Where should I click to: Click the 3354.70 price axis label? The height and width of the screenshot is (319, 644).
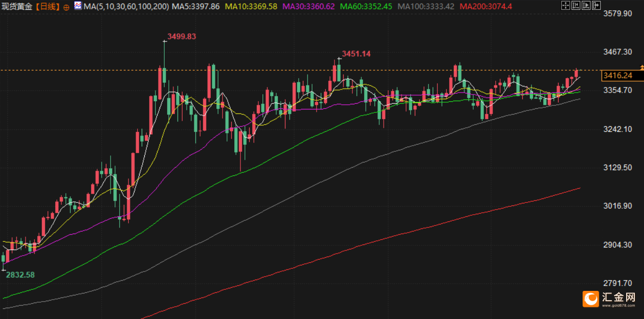[617, 90]
